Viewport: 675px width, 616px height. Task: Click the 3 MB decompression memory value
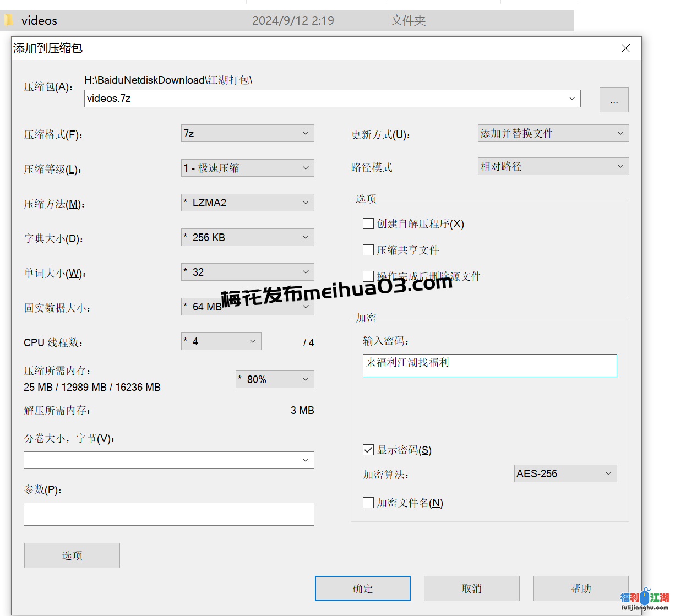[x=302, y=411]
